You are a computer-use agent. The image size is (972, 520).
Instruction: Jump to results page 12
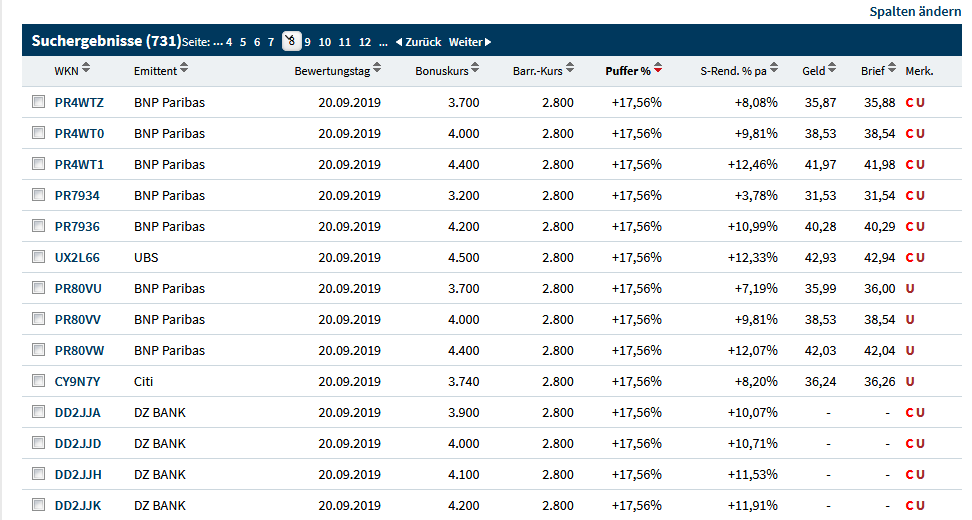click(365, 42)
